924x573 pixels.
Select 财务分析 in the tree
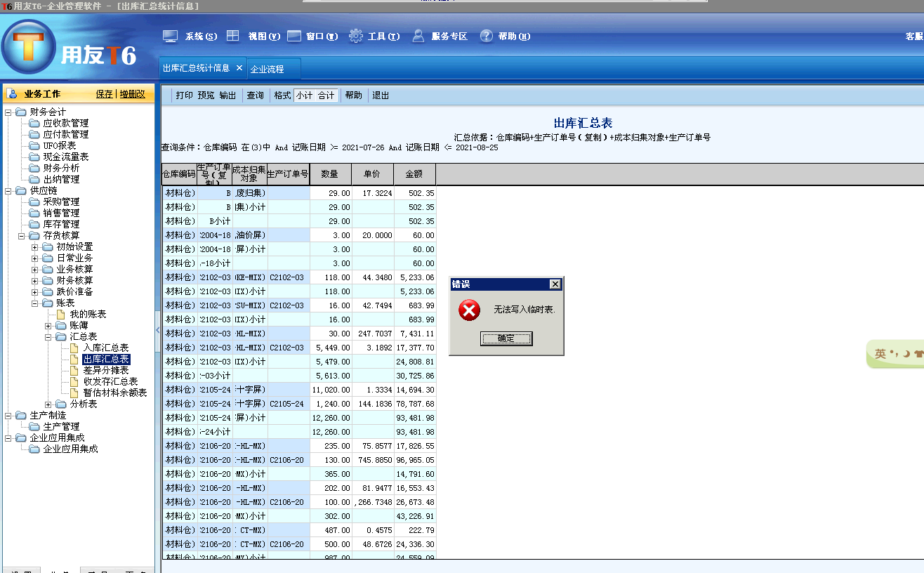(61, 168)
